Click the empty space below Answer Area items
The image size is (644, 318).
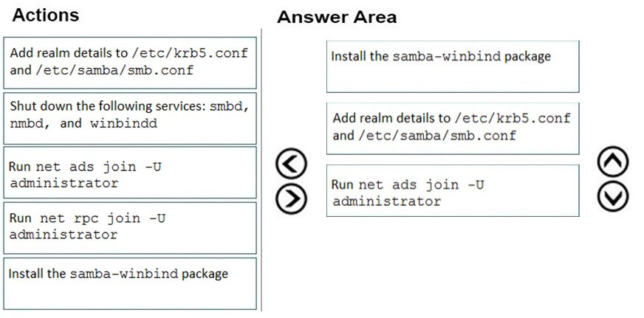(453, 266)
